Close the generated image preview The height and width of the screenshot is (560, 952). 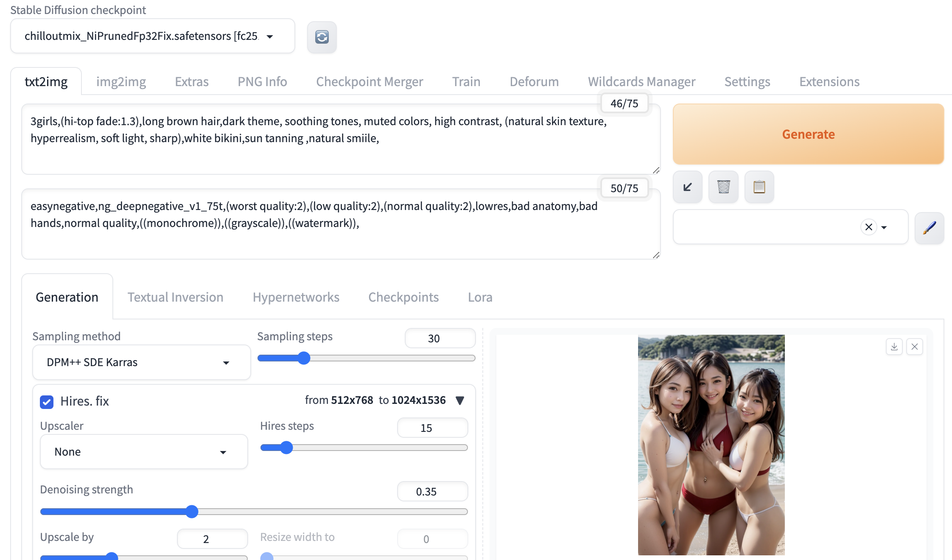914,347
